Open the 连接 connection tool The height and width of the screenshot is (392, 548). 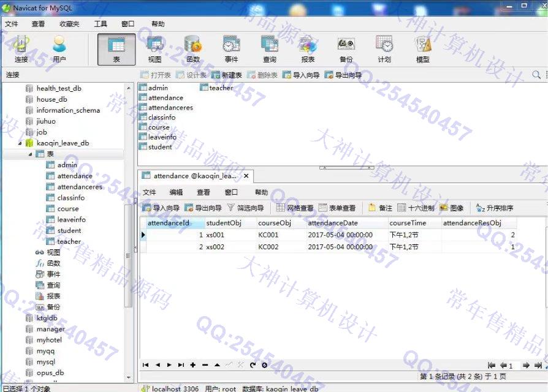[21, 50]
